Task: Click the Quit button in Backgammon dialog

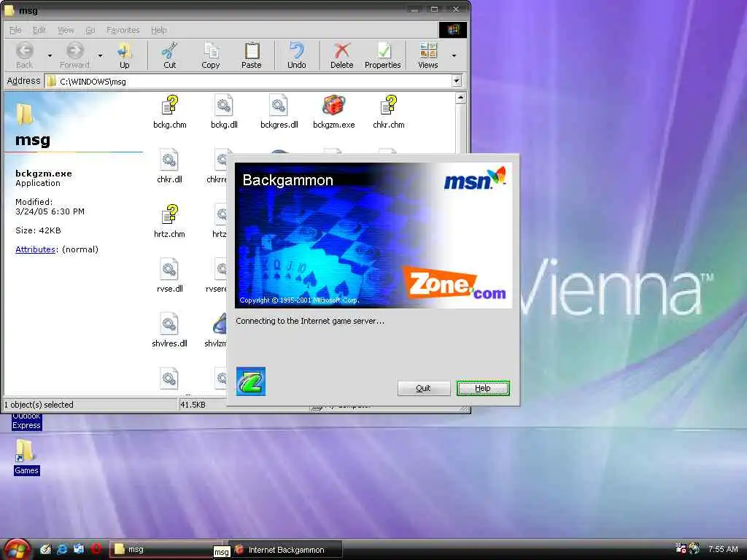Action: point(424,388)
